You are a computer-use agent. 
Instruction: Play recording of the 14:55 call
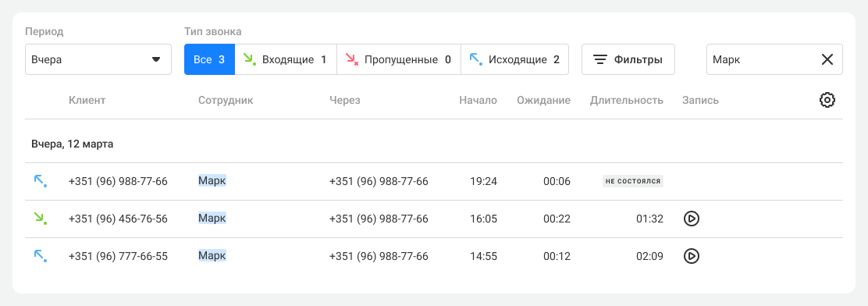point(692,256)
